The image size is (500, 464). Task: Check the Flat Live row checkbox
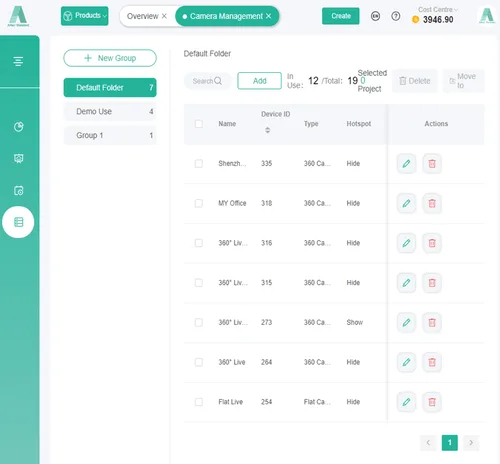click(199, 402)
